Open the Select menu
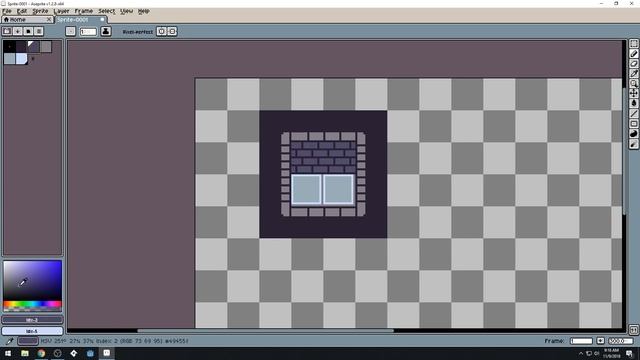The image size is (640, 360). (107, 11)
